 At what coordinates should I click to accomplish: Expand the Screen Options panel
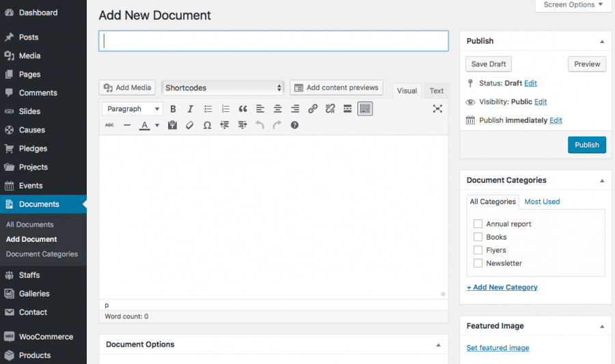tap(573, 5)
